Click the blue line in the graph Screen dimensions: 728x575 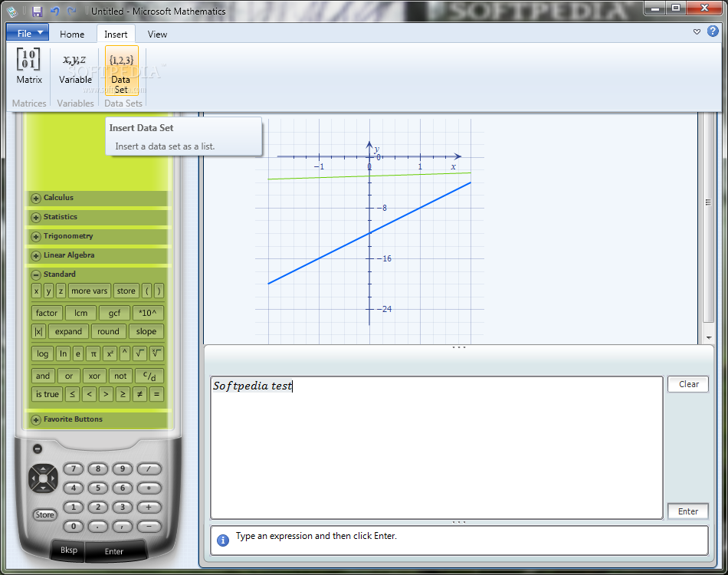click(x=369, y=233)
